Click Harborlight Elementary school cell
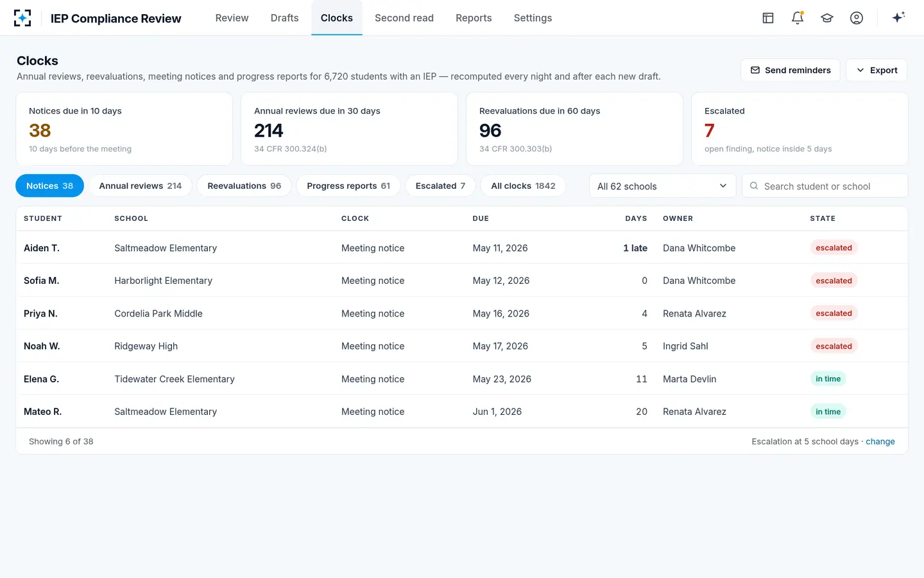The height and width of the screenshot is (578, 924). point(163,281)
